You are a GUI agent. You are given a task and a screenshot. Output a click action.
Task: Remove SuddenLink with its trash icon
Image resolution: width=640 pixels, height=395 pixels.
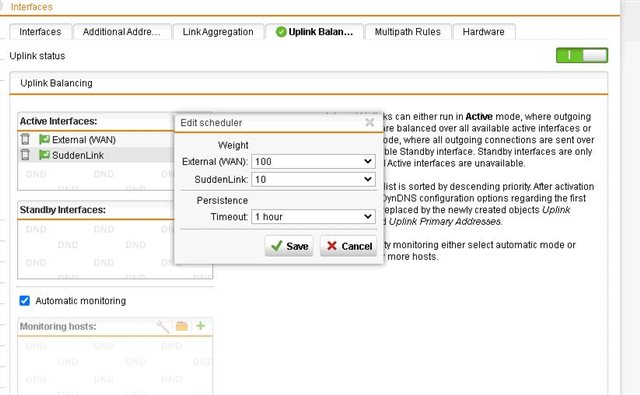[x=25, y=155]
